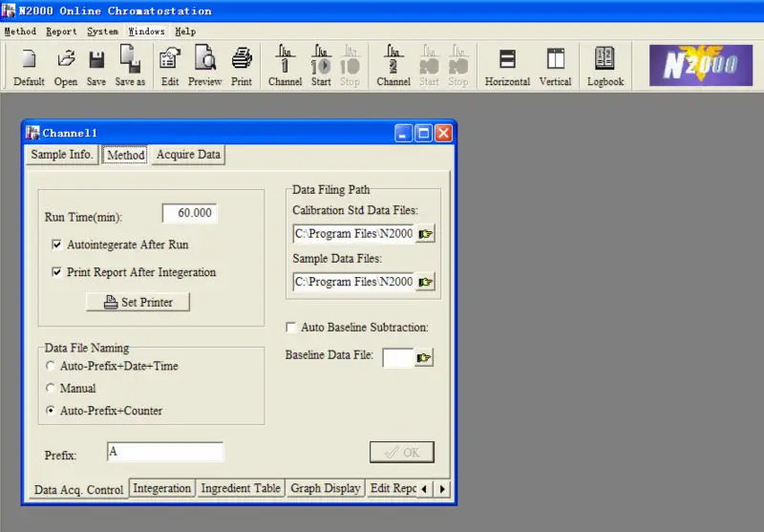Click the Default method toolbar icon
Image resolution: width=764 pixels, height=532 pixels.
(x=29, y=66)
